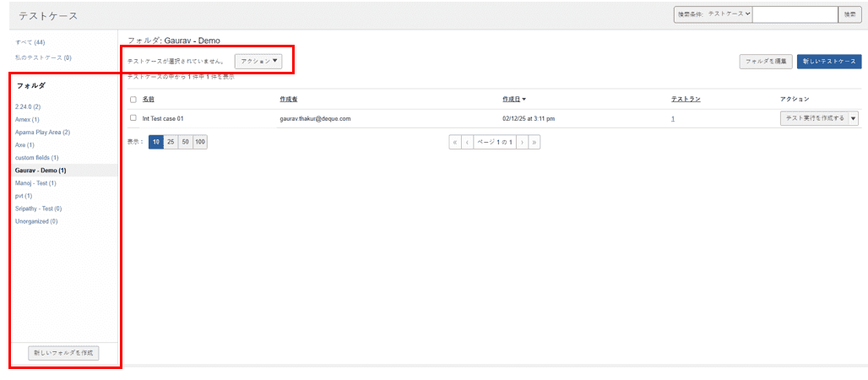Image resolution: width=868 pixels, height=380 pixels.
Task: Jump to last page using double-right arrow
Action: coord(534,142)
